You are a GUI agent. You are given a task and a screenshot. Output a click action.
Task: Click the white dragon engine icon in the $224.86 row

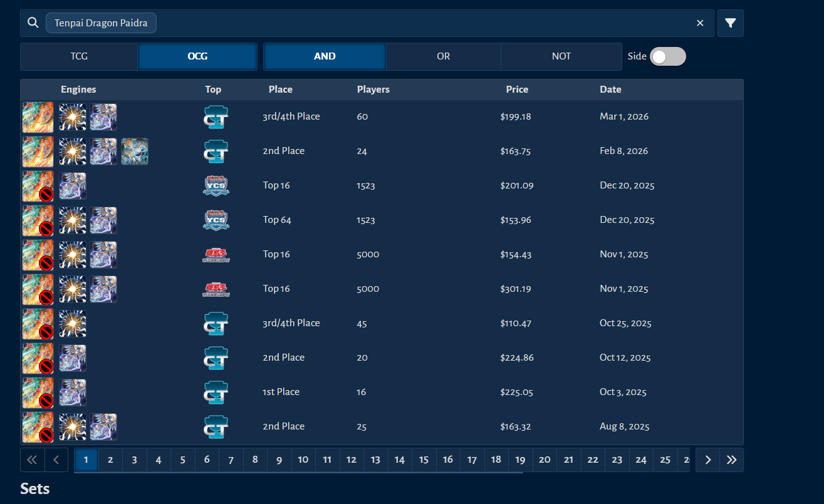tap(73, 358)
